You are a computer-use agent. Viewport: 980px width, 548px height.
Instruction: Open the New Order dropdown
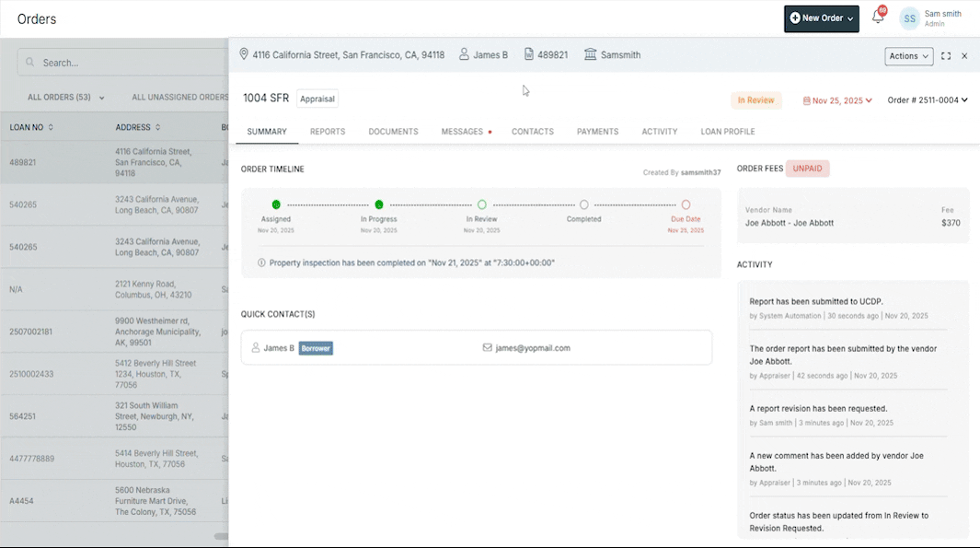821,18
